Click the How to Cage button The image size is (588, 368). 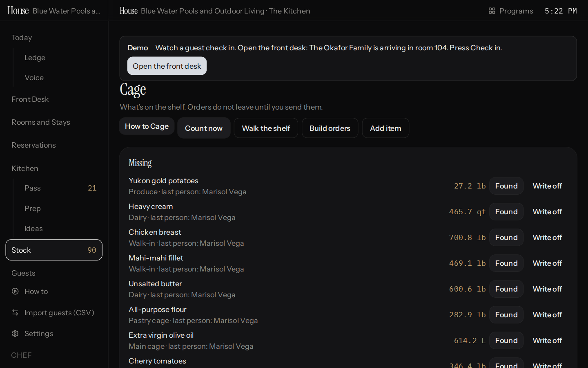[147, 126]
